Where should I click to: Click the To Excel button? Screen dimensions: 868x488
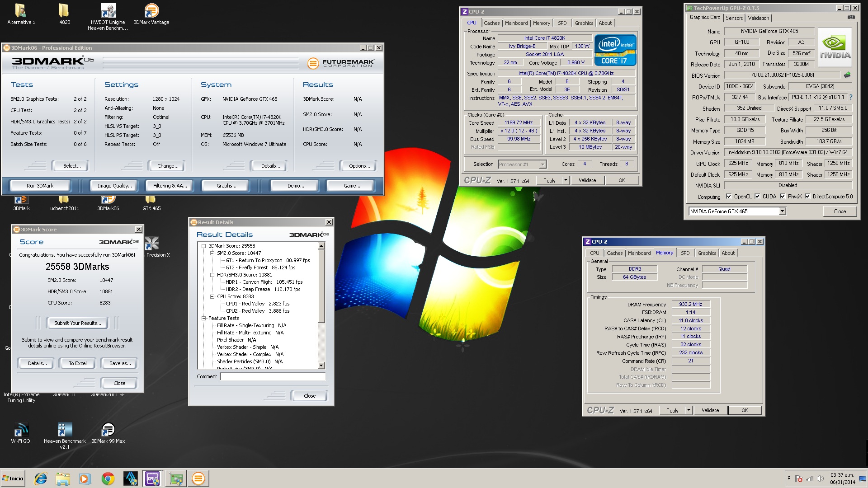(x=78, y=363)
